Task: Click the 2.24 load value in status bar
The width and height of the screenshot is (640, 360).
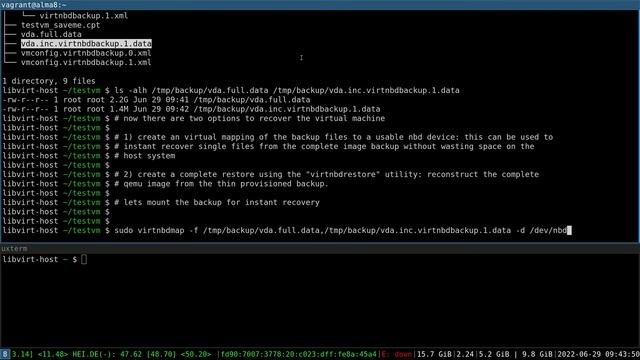Action: [x=465, y=354]
